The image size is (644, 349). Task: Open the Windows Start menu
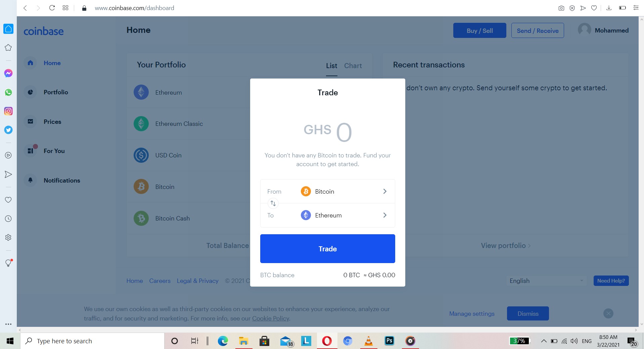10,341
